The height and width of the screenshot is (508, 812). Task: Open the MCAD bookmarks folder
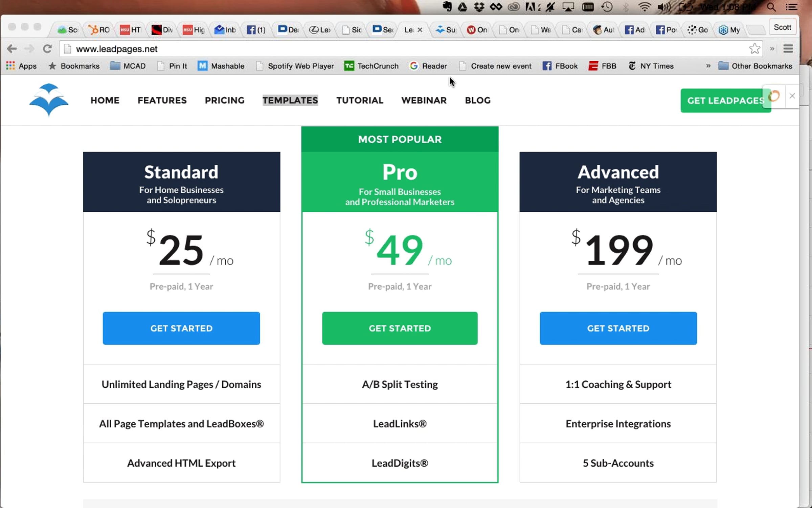coord(128,66)
